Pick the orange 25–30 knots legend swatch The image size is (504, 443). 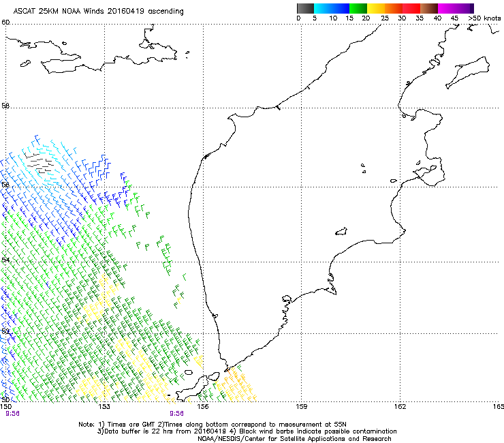(394, 8)
